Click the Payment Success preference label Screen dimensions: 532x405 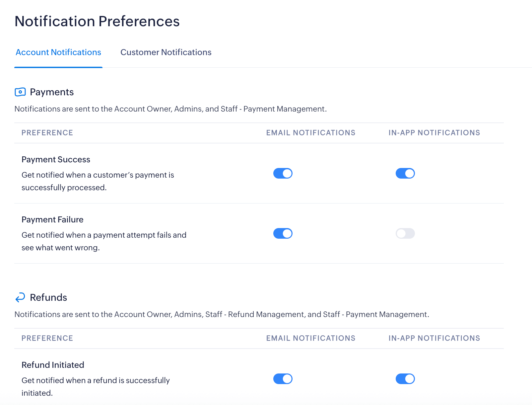(x=56, y=160)
